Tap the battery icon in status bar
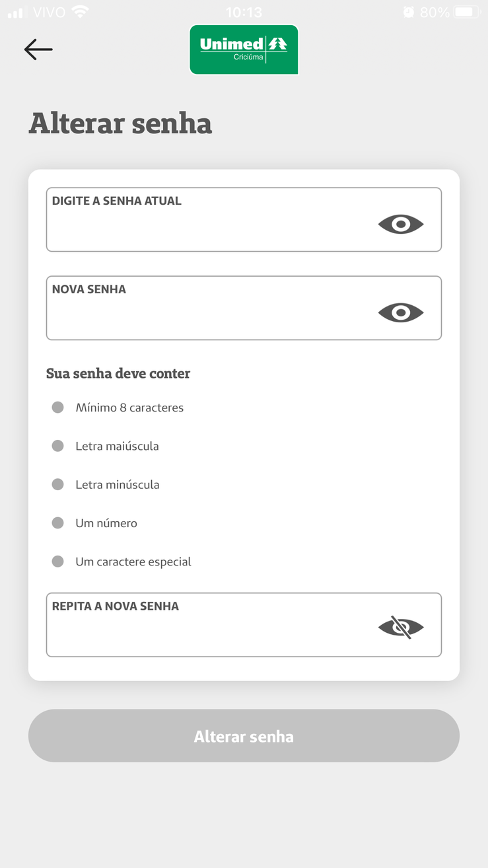Viewport: 488px width, 868px height. tap(467, 12)
